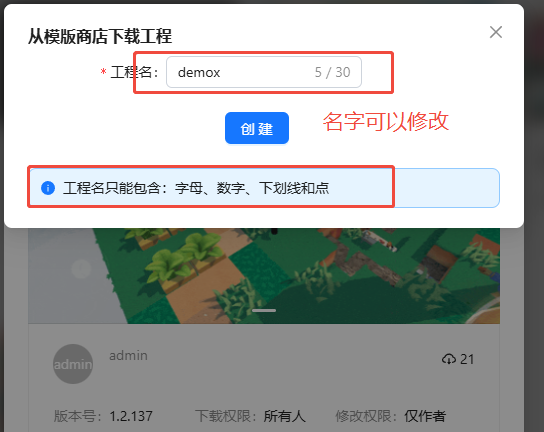Click the 下载权限 value 所有人
The image size is (544, 432).
(x=284, y=416)
